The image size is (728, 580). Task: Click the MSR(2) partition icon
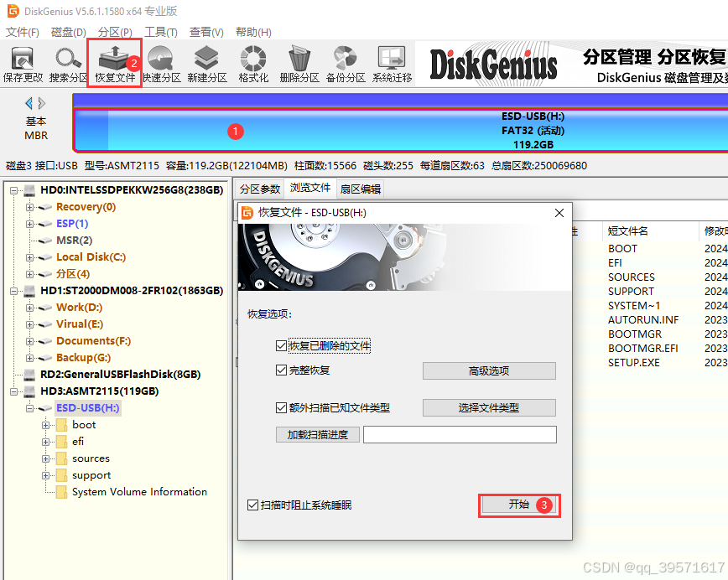point(45,241)
